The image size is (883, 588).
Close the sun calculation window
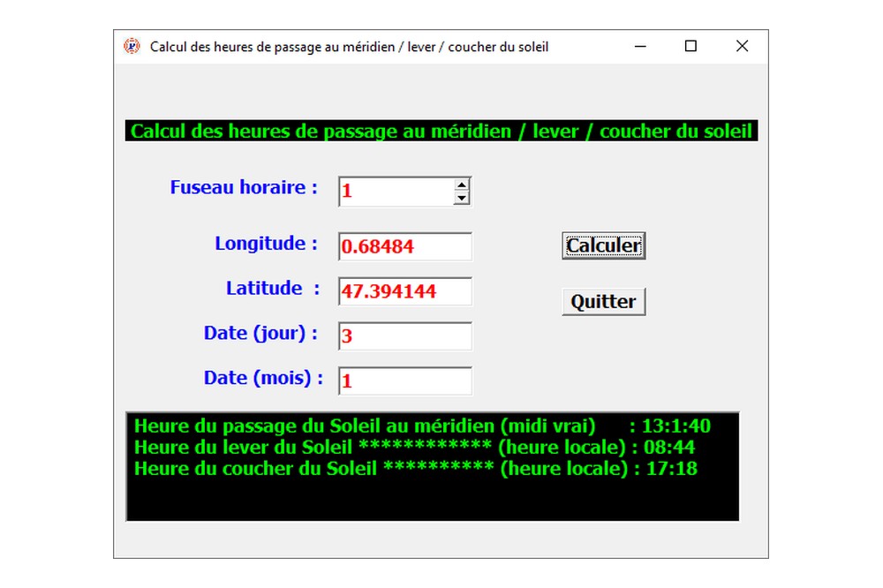(x=743, y=46)
